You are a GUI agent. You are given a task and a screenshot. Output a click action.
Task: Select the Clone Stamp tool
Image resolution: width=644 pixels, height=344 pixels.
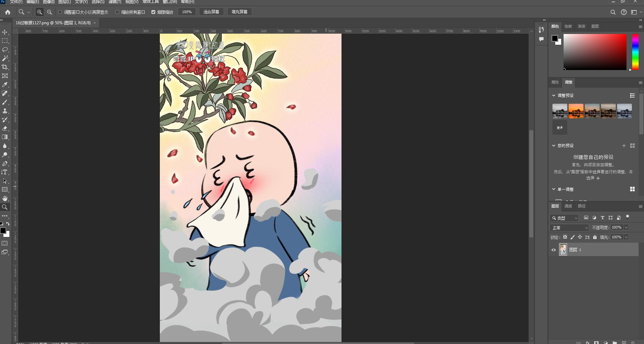pyautogui.click(x=5, y=111)
